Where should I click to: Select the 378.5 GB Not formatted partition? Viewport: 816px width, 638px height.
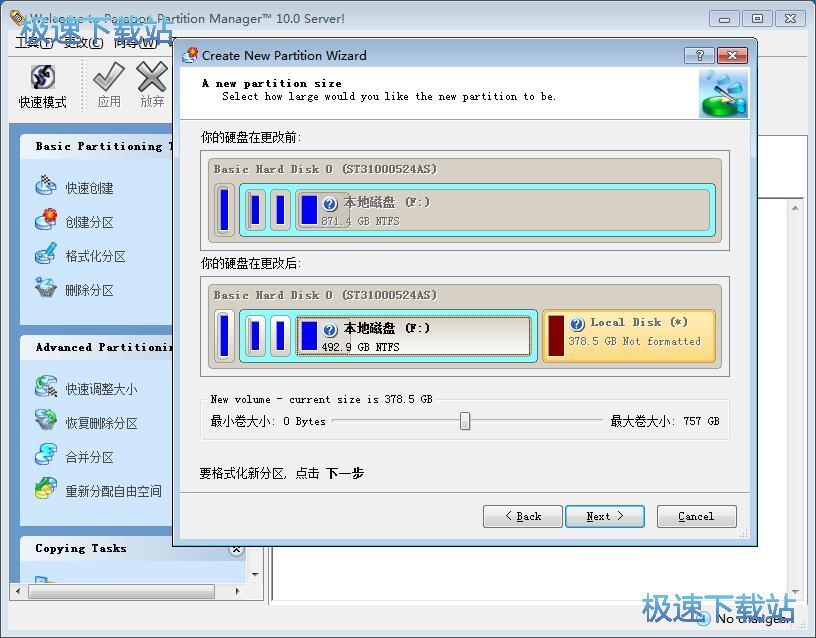pos(629,336)
